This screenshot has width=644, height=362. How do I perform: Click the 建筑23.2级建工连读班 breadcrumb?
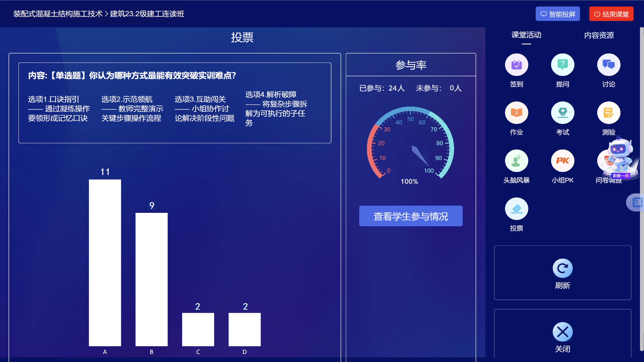147,14
